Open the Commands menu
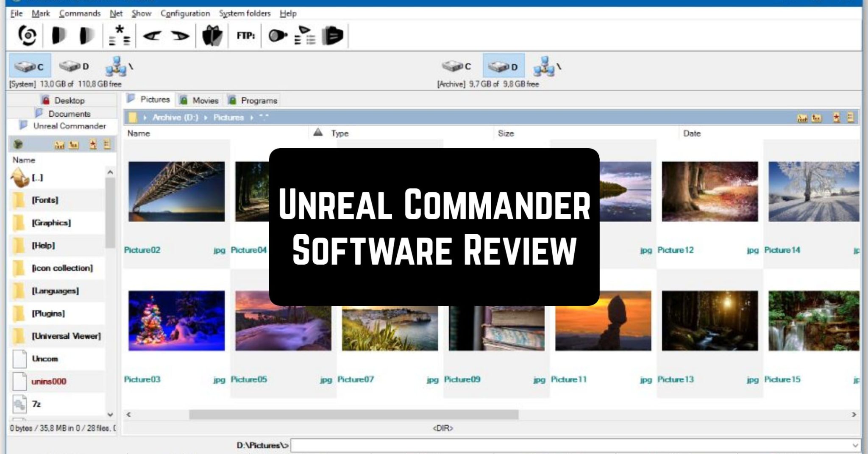The width and height of the screenshot is (868, 454). point(80,14)
